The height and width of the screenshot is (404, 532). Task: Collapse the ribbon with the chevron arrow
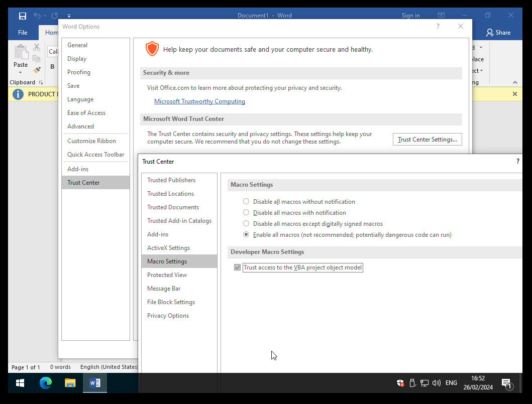tap(515, 82)
